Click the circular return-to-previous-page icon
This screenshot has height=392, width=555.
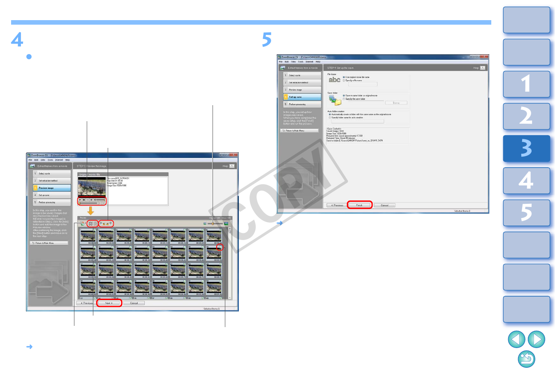(526, 359)
